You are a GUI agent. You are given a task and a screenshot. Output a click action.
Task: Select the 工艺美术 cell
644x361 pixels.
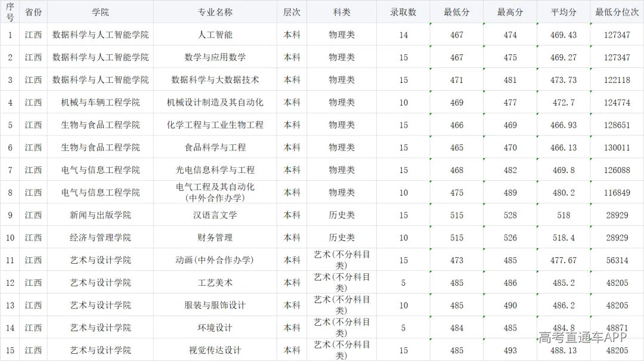215,282
